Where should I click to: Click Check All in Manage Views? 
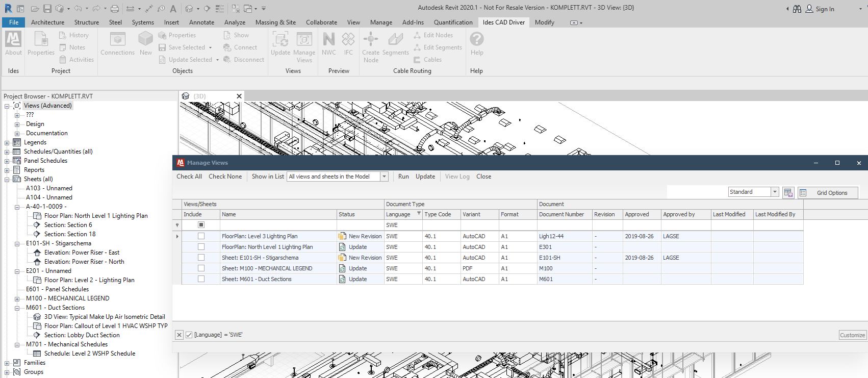click(x=189, y=177)
